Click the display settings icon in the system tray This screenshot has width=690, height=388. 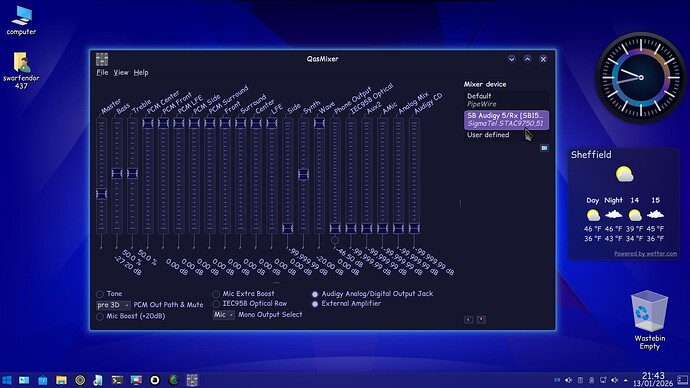pos(603,380)
